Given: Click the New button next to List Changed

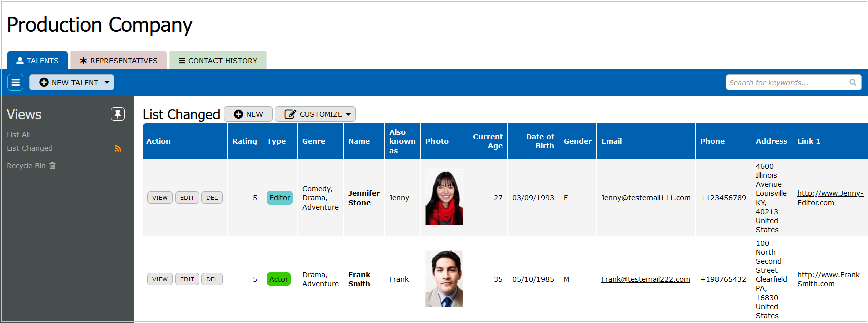Looking at the screenshot, I should point(248,114).
